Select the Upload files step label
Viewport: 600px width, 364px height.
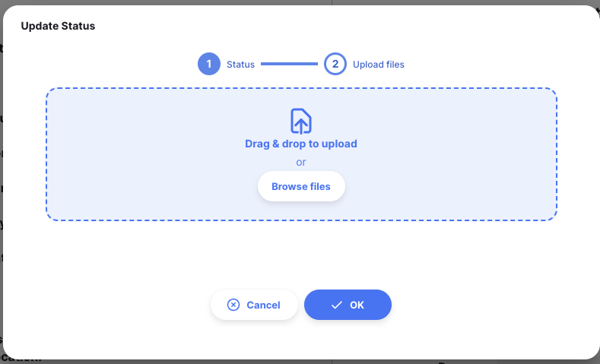pos(378,65)
